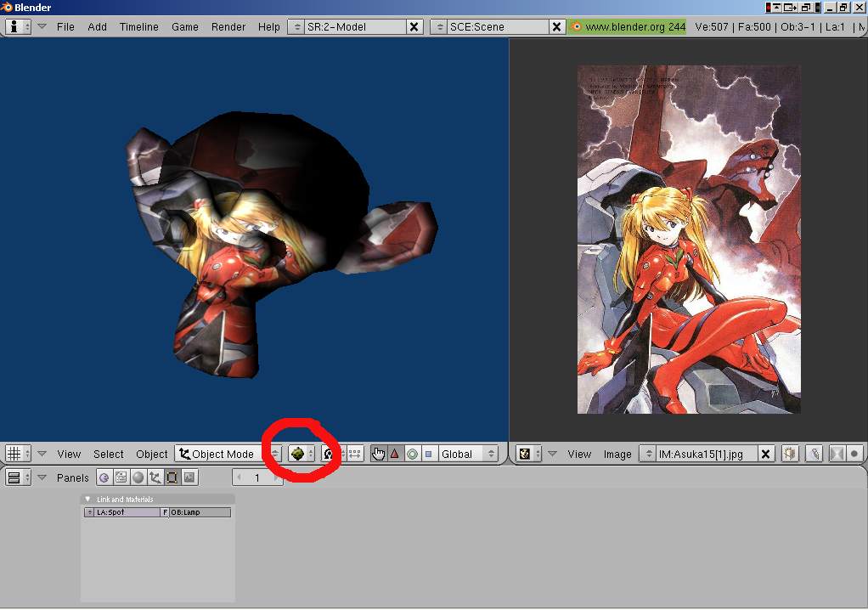The image size is (868, 610).
Task: Switch to Logic context buttons
Action: (x=104, y=477)
